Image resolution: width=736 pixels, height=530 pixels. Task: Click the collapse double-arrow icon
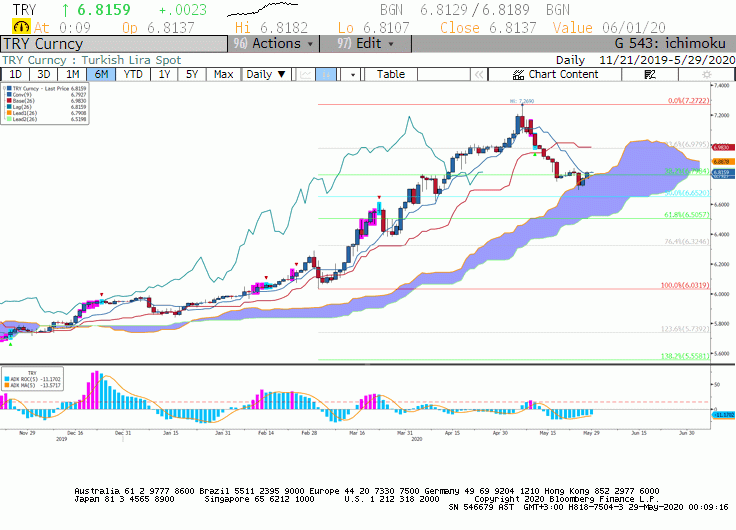click(479, 74)
